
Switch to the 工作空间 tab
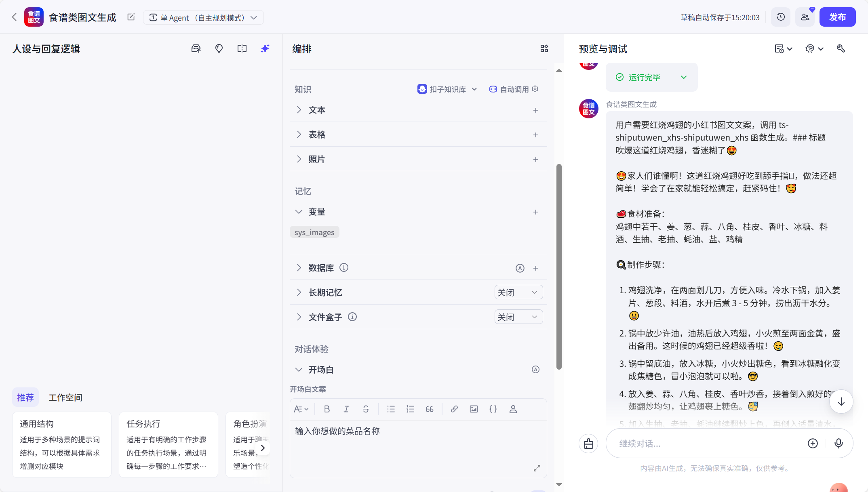point(65,397)
